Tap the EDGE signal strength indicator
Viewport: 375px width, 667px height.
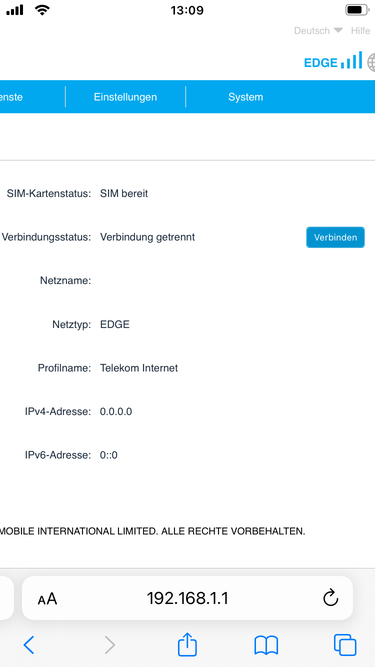pos(333,61)
